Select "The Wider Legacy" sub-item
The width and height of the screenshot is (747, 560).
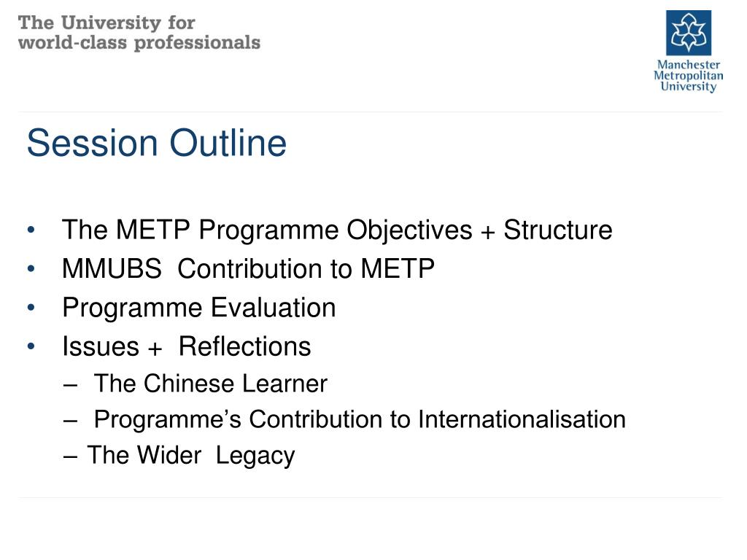pos(190,456)
